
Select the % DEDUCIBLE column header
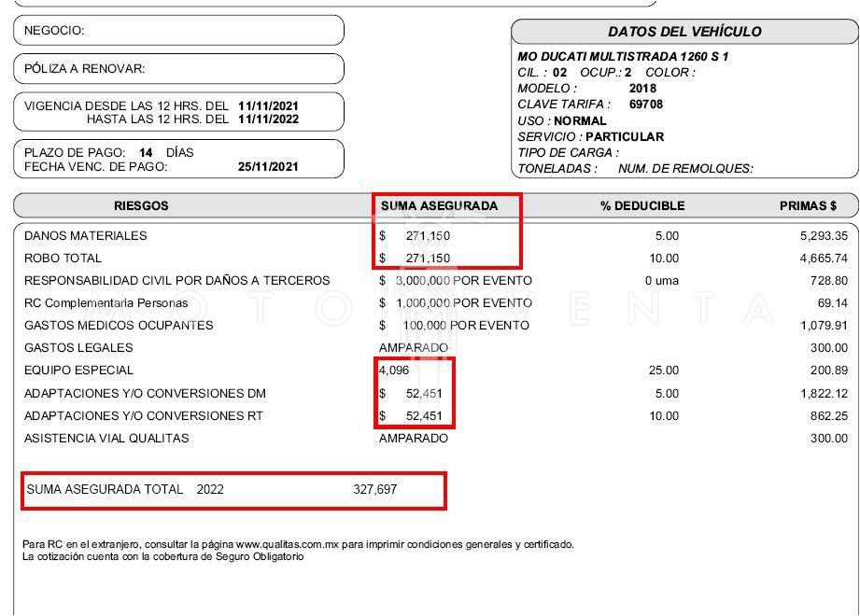tap(642, 205)
